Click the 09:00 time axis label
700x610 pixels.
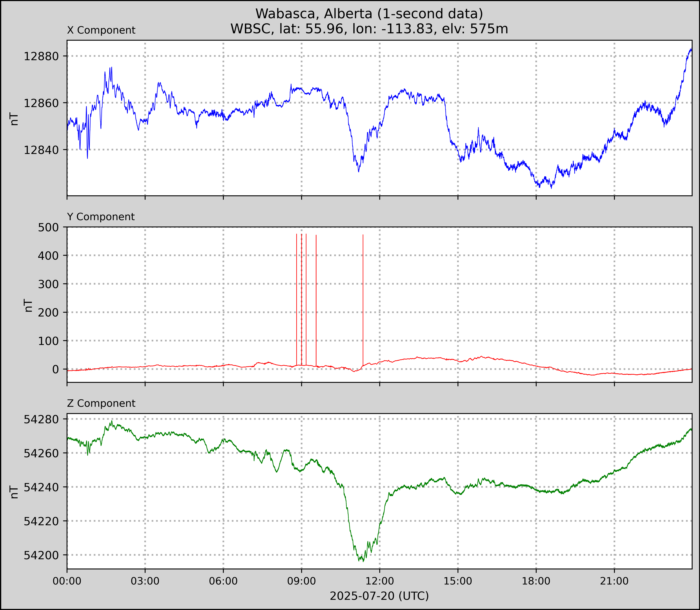click(301, 581)
